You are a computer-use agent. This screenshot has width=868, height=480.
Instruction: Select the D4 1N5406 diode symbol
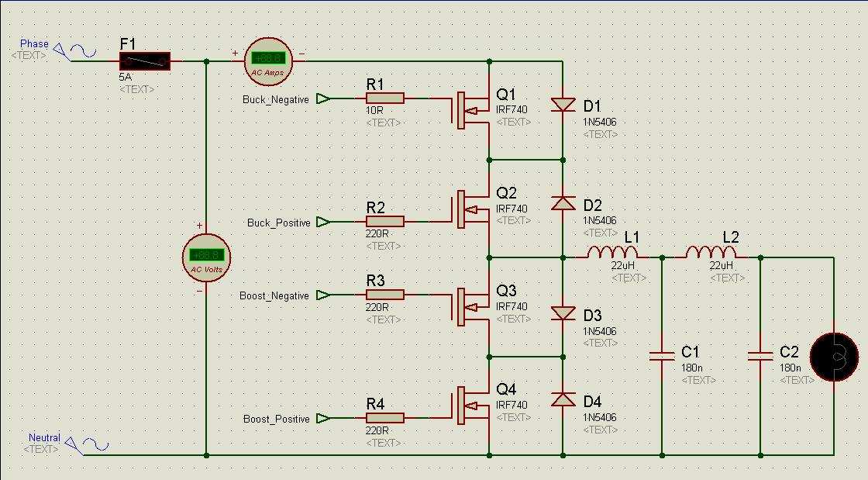click(563, 400)
